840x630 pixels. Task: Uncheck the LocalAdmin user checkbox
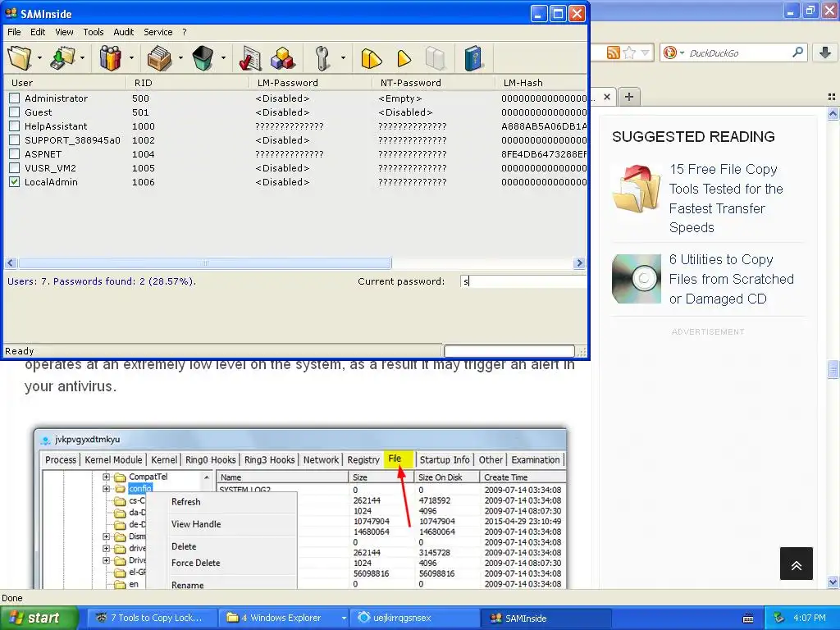click(x=15, y=181)
